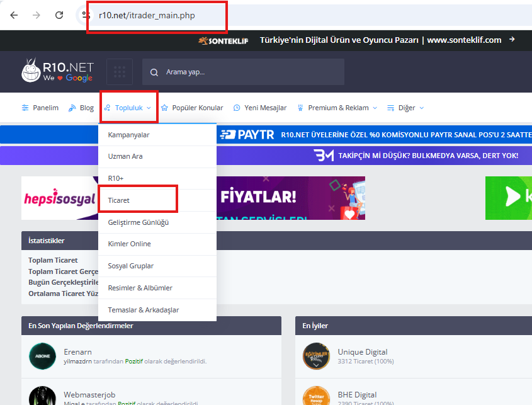Click the browser forward arrow
The height and width of the screenshot is (405, 532).
click(37, 15)
